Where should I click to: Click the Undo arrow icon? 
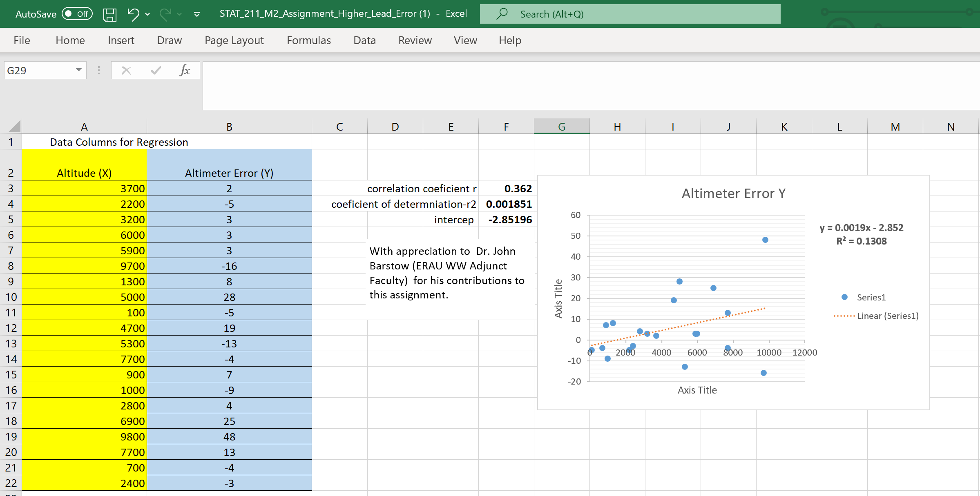[x=133, y=14]
